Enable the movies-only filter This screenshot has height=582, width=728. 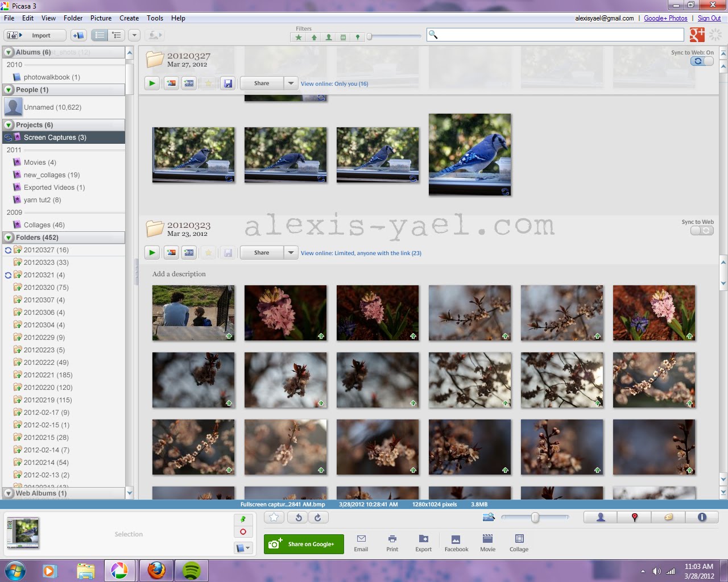pos(344,37)
